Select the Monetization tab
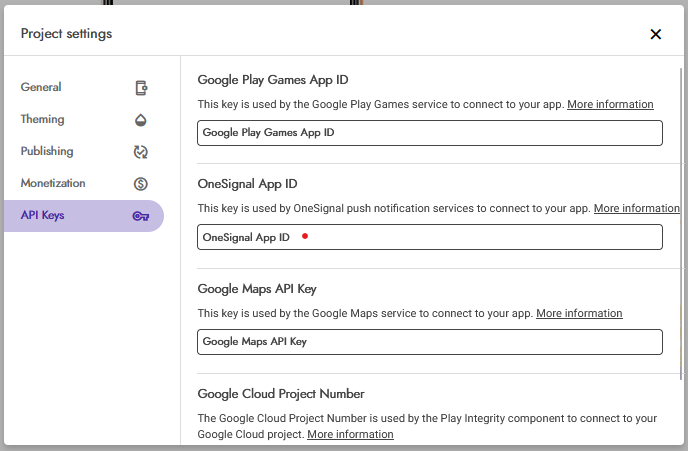Image resolution: width=688 pixels, height=451 pixels. [x=53, y=184]
